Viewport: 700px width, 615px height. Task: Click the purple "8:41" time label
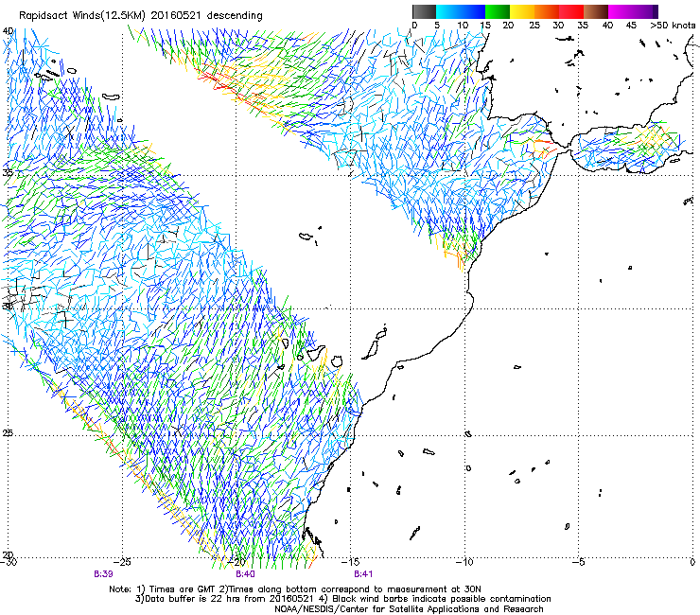[x=363, y=574]
